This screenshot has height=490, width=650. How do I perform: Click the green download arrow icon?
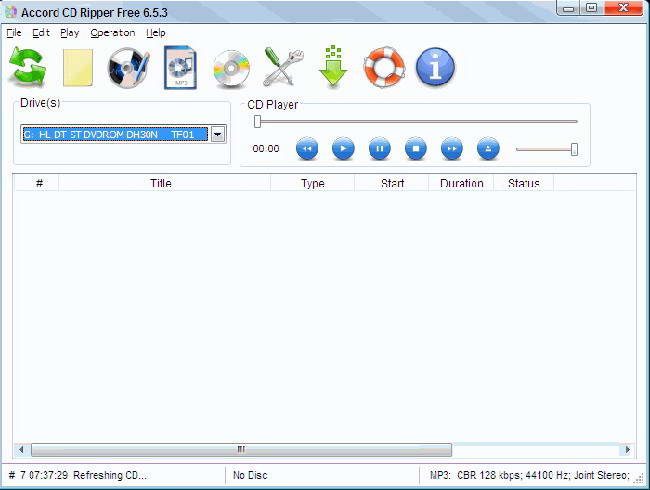[x=333, y=66]
